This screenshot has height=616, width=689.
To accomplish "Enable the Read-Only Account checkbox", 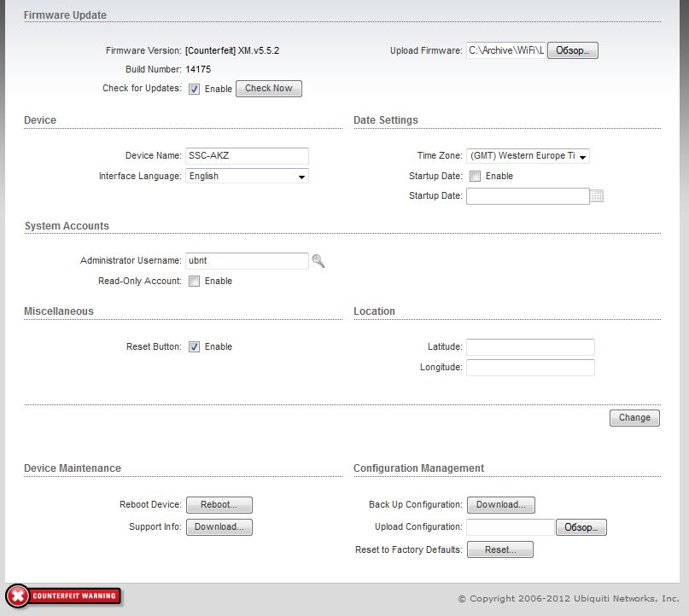I will click(195, 282).
